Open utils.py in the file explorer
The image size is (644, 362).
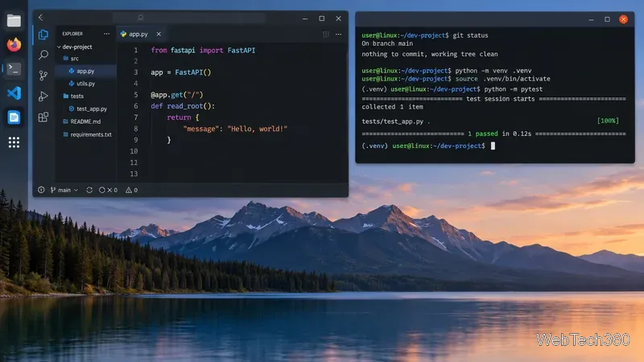(x=86, y=84)
